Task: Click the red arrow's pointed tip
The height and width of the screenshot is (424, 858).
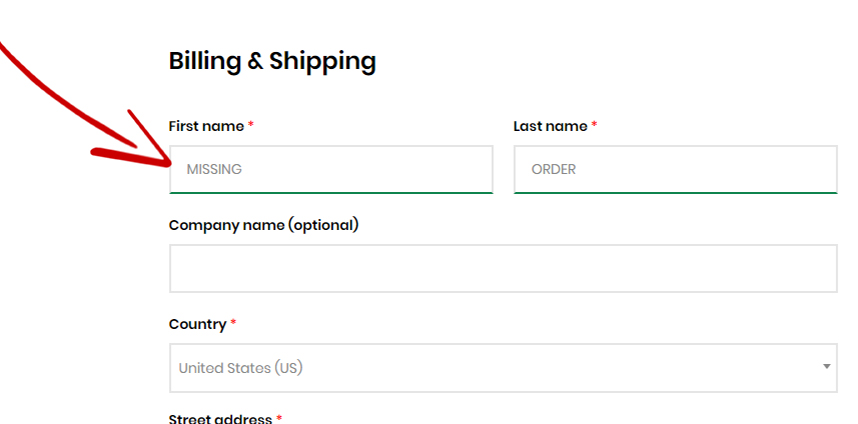Action: pos(168,163)
